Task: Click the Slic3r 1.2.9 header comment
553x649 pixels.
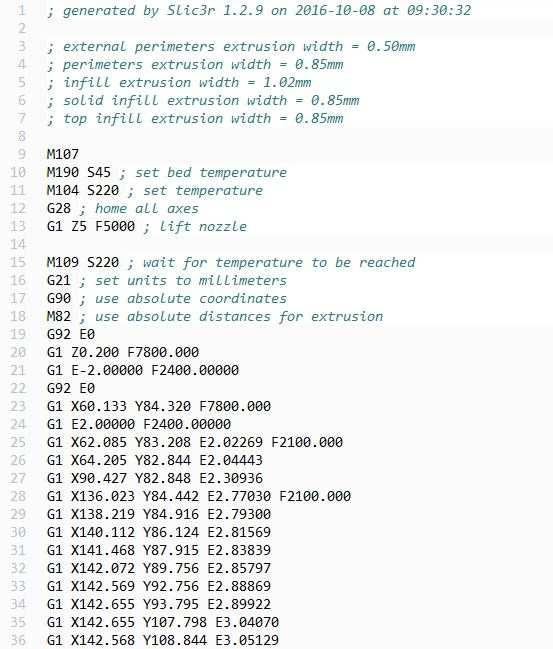Action: coord(259,10)
